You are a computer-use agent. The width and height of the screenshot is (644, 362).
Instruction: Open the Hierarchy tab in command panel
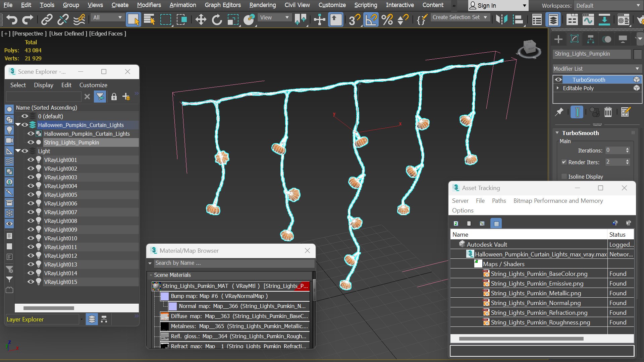(x=591, y=39)
